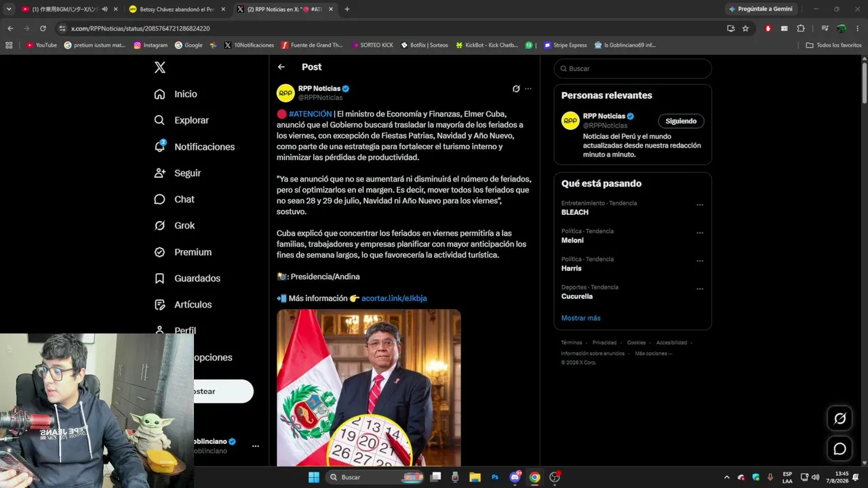
Task: Show hidden system tray icons
Action: (726, 477)
